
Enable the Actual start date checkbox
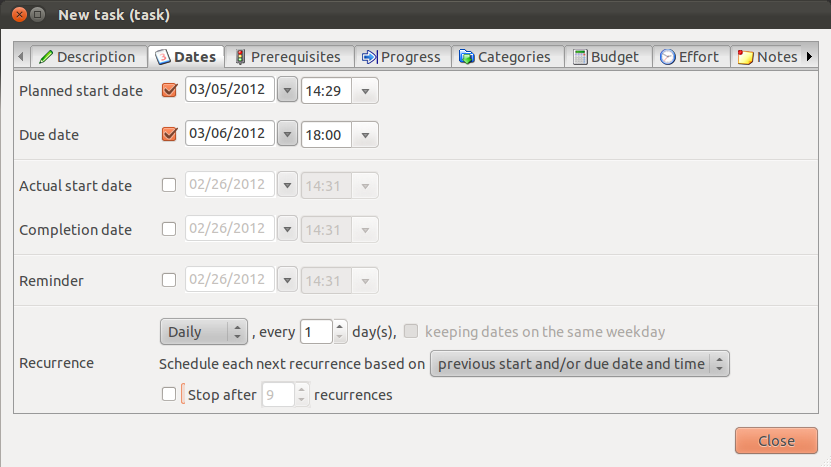coord(169,185)
